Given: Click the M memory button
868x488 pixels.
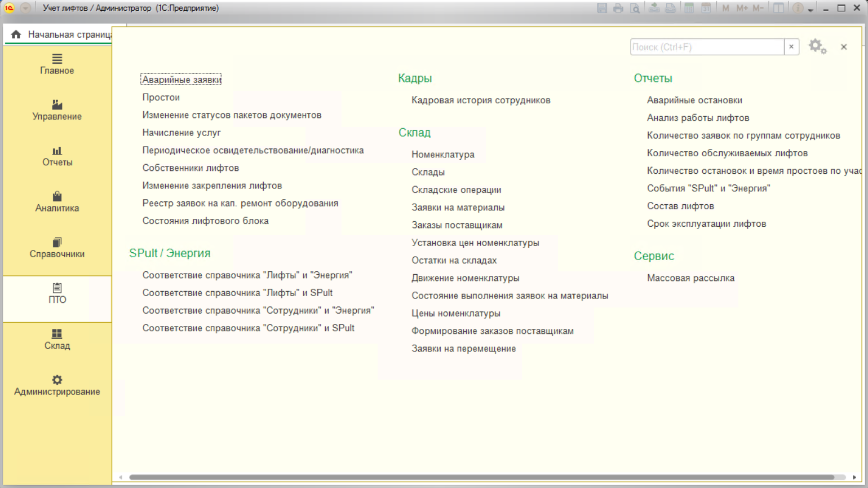Looking at the screenshot, I should coord(725,8).
